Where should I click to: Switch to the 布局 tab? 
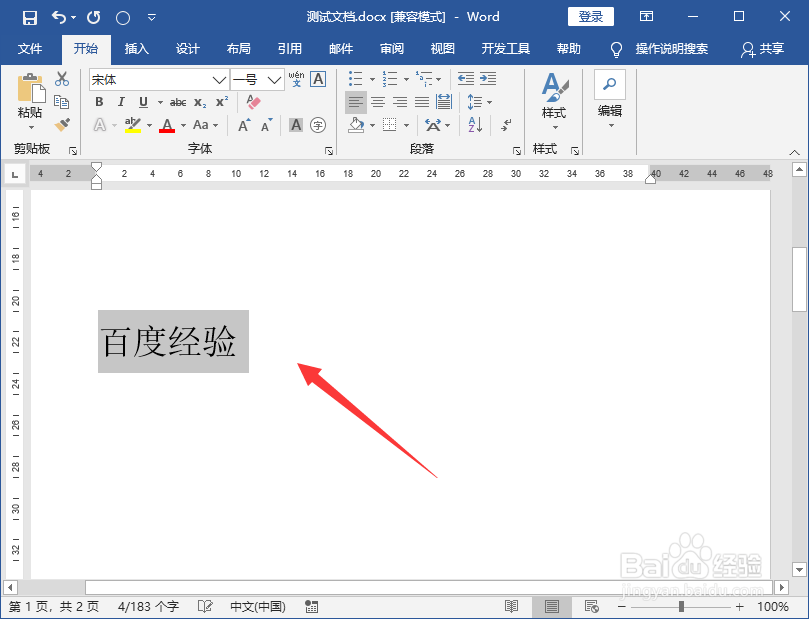coord(239,49)
